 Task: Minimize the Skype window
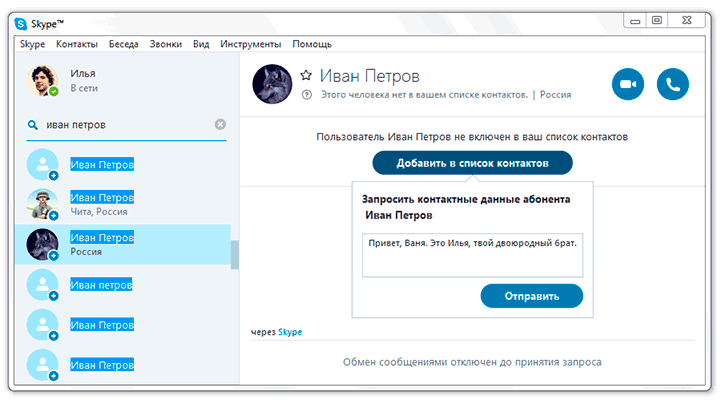(635, 21)
